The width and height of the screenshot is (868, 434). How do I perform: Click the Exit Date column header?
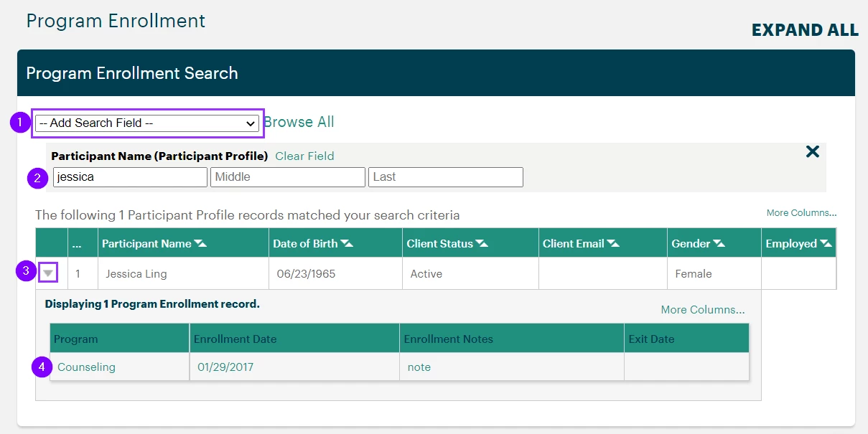(x=686, y=339)
